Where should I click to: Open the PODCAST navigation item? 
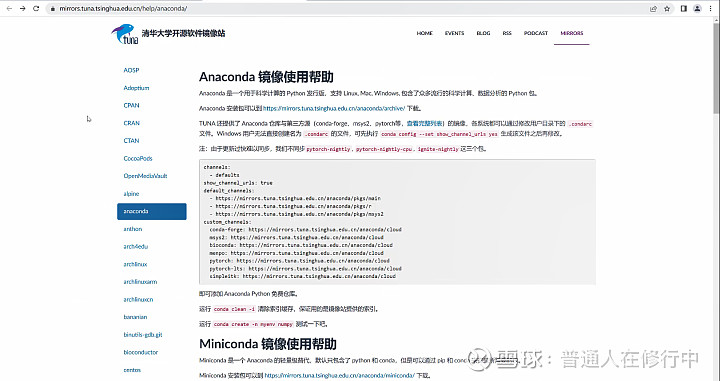click(536, 34)
